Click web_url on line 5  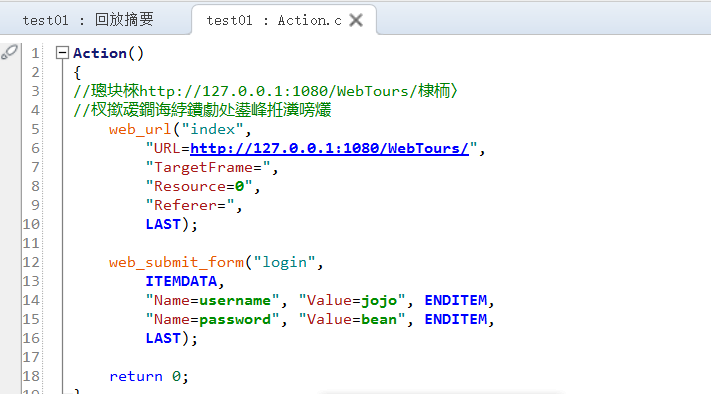(140, 130)
